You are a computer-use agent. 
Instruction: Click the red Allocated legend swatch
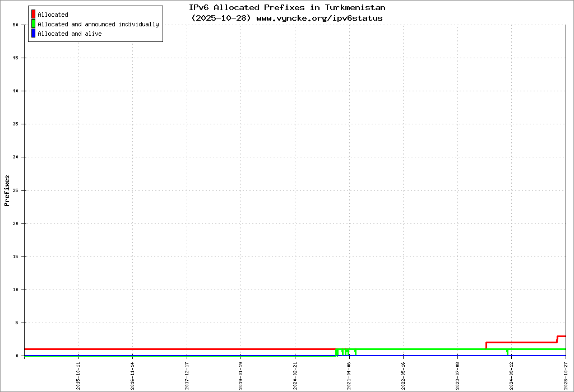pos(33,15)
